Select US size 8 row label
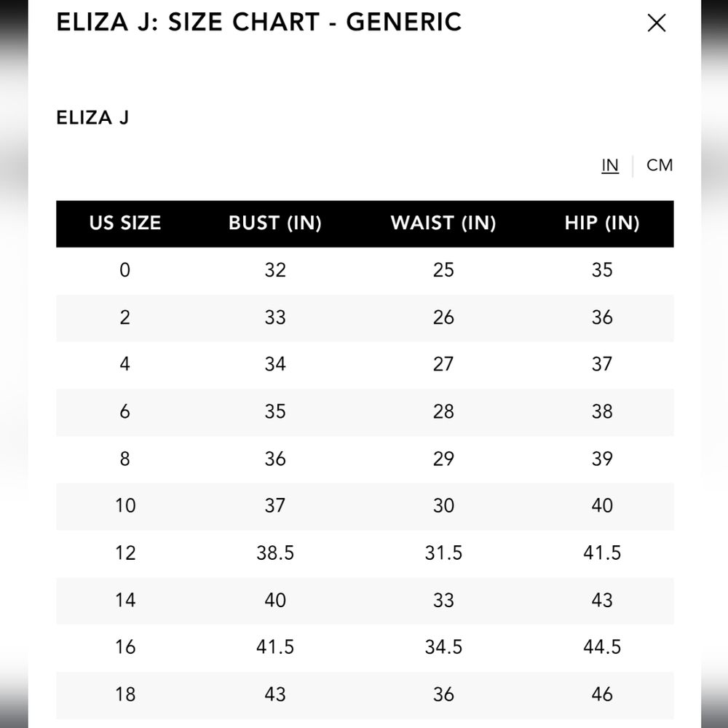This screenshot has width=728, height=728. 125,459
